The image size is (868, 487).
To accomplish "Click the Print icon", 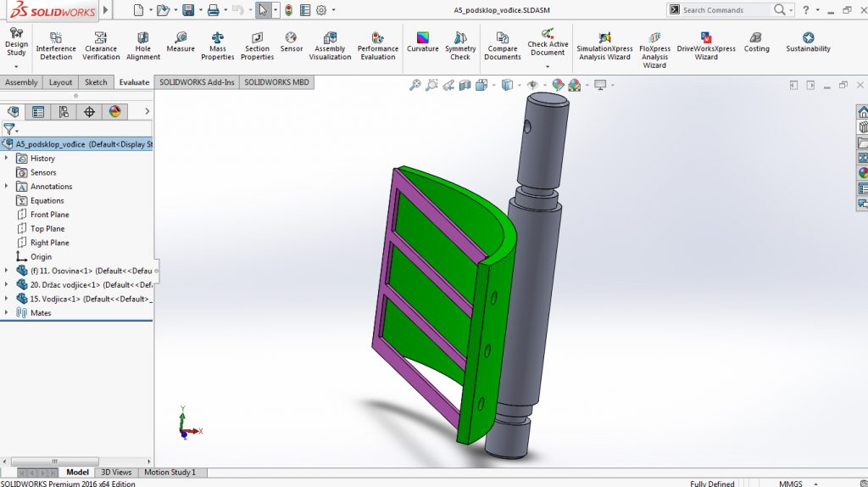I will click(213, 10).
